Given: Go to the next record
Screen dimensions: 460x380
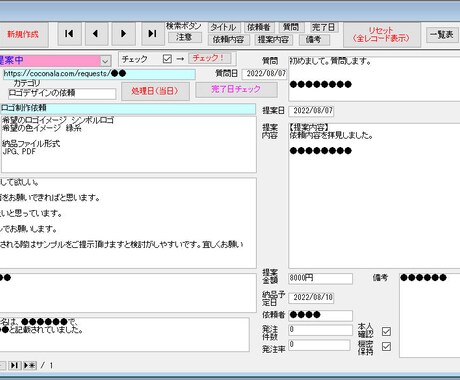Looking at the screenshot, I should tap(123, 34).
